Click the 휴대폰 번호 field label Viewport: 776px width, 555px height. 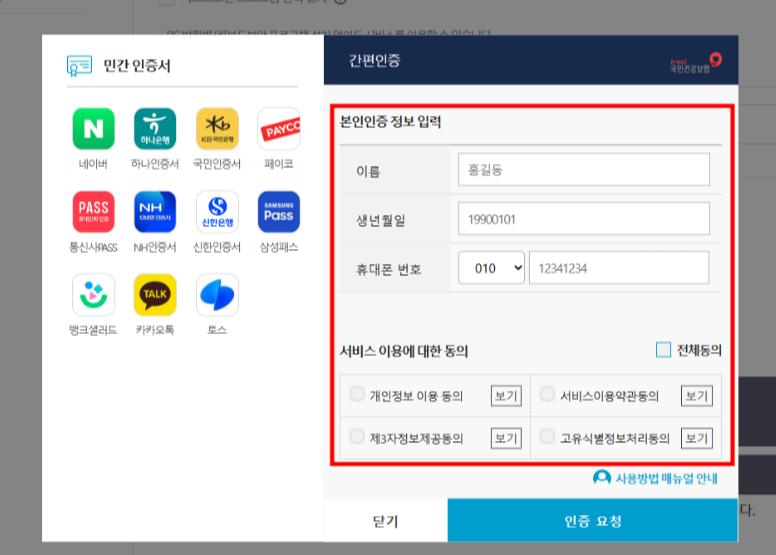[x=388, y=269]
